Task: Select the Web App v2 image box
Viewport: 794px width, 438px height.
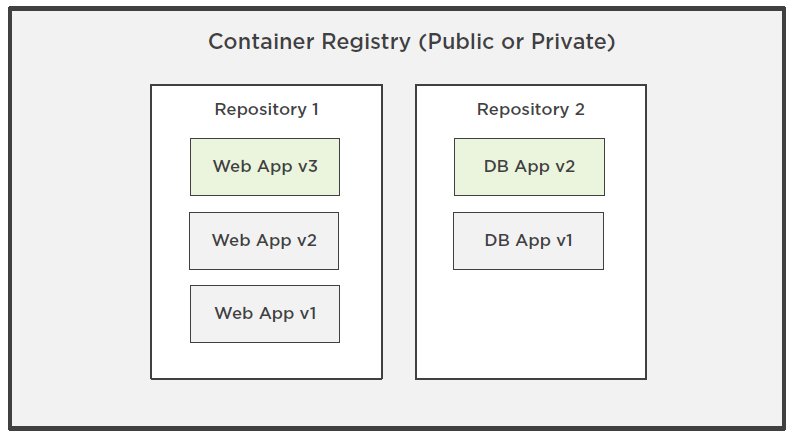Action: pyautogui.click(x=264, y=241)
